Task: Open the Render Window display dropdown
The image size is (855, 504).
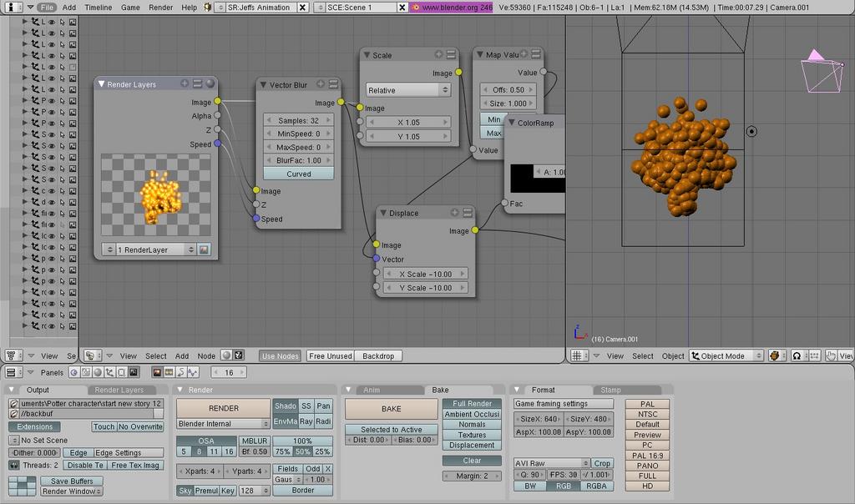Action: pyautogui.click(x=72, y=491)
